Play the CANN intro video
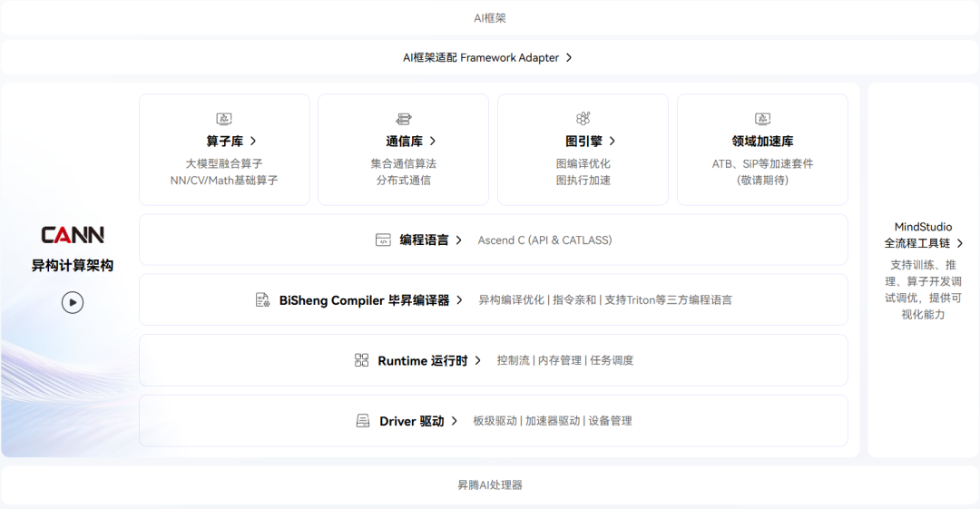The width and height of the screenshot is (980, 509). click(x=73, y=303)
